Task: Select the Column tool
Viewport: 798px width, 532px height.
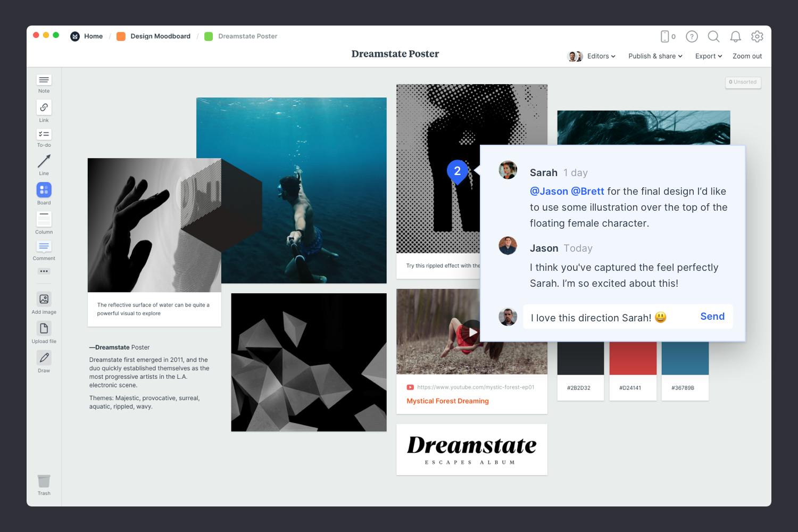Action: click(44, 220)
